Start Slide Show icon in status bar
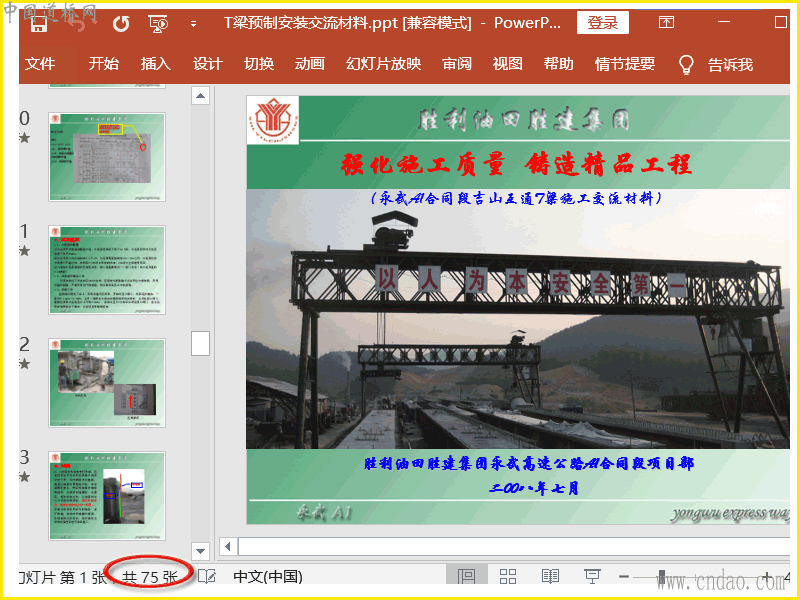Screen dimensions: 800x600 [592, 577]
